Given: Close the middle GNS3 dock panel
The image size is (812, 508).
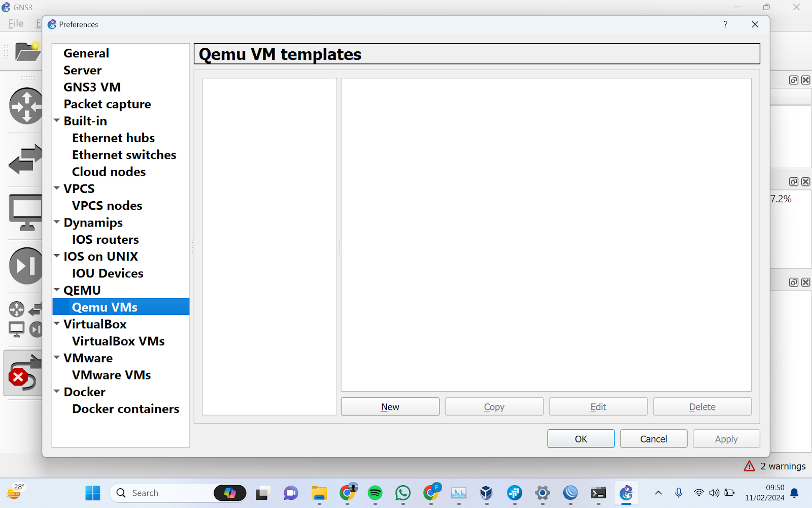Looking at the screenshot, I should [x=805, y=181].
